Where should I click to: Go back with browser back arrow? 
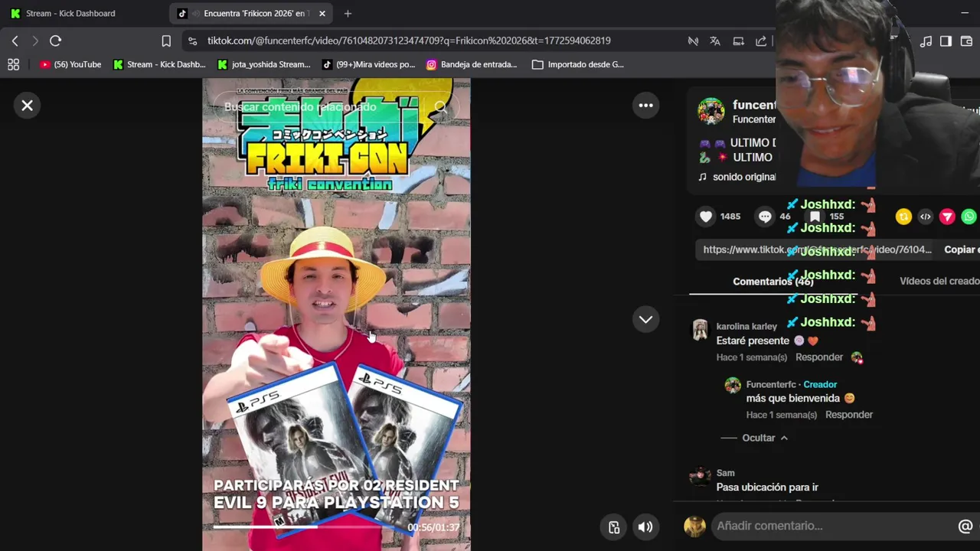click(x=15, y=41)
